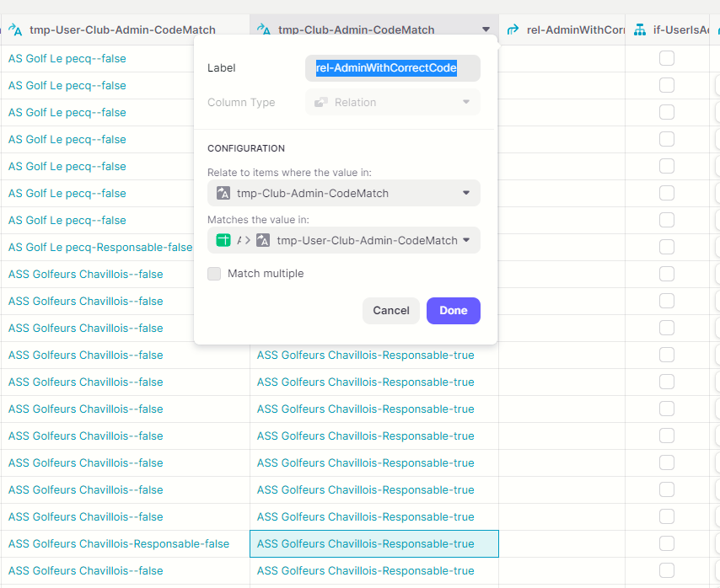Open tmp-Club-Admin-CodeMatch column header dropdown arrow
Viewport: 720px width, 588px height.
pyautogui.click(x=486, y=29)
